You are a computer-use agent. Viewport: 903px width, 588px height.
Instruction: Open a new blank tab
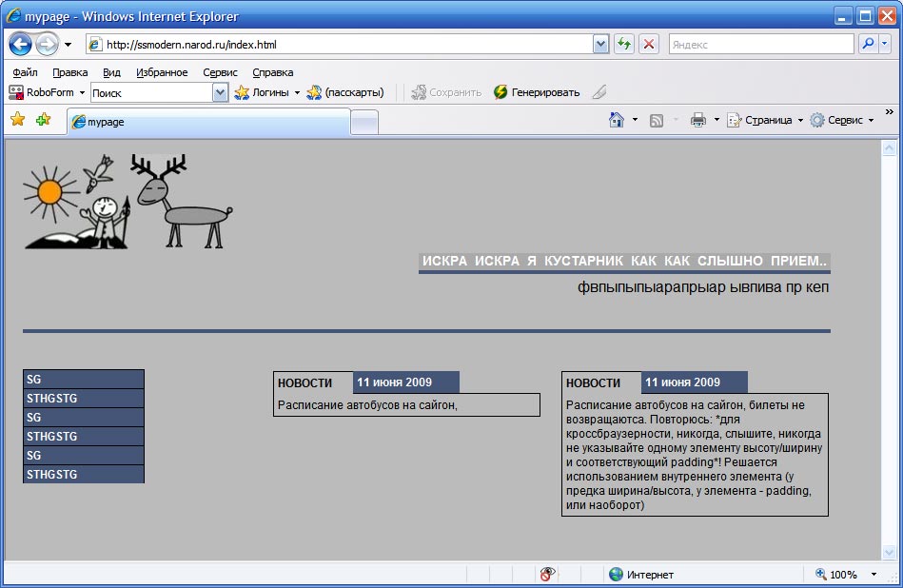pyautogui.click(x=364, y=122)
